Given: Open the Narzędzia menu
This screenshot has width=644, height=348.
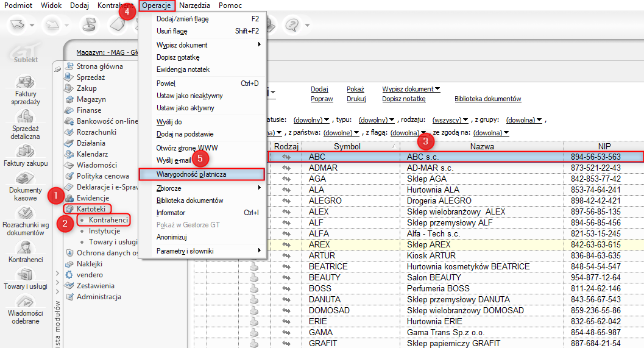Looking at the screenshot, I should 195,5.
